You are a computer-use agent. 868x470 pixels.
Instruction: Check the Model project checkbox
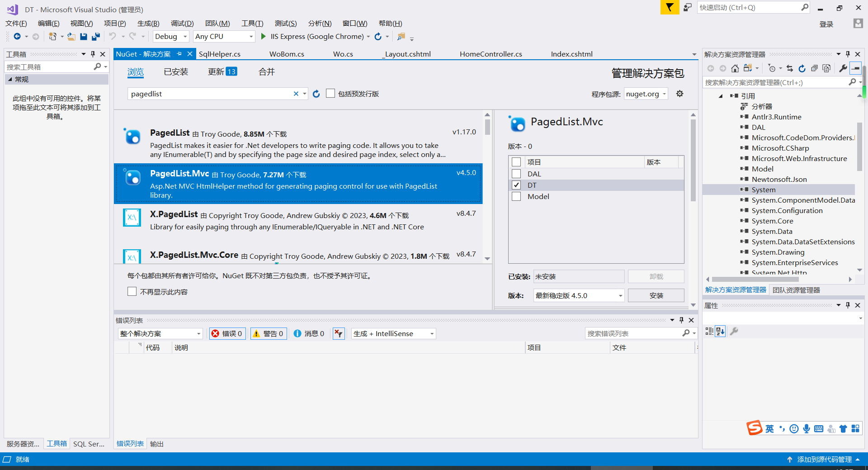tap(516, 196)
